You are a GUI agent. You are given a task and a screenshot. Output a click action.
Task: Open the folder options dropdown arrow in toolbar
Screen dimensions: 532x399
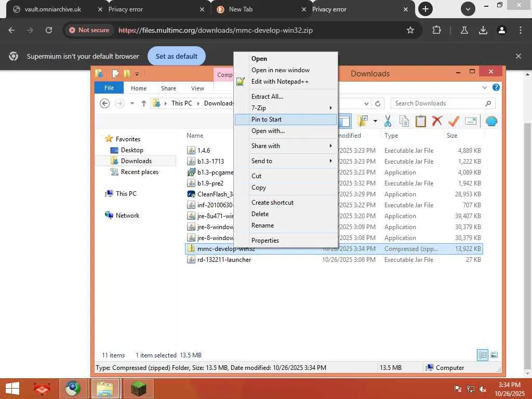[375, 121]
